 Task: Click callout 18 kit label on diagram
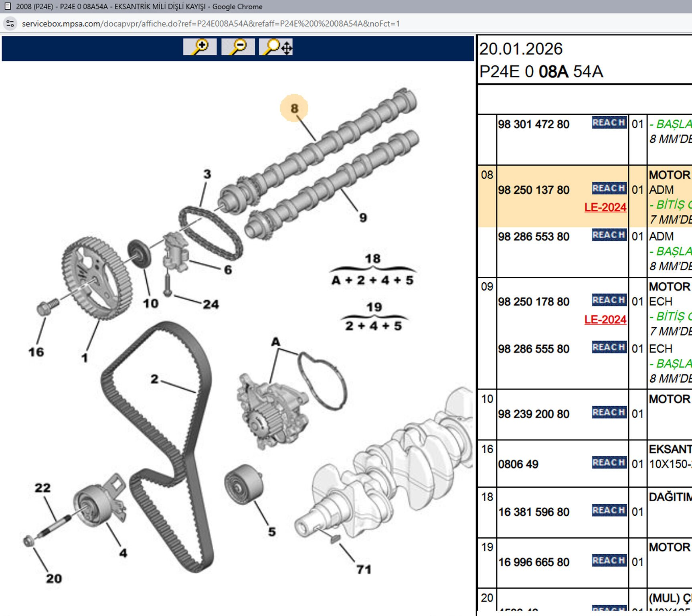(372, 259)
